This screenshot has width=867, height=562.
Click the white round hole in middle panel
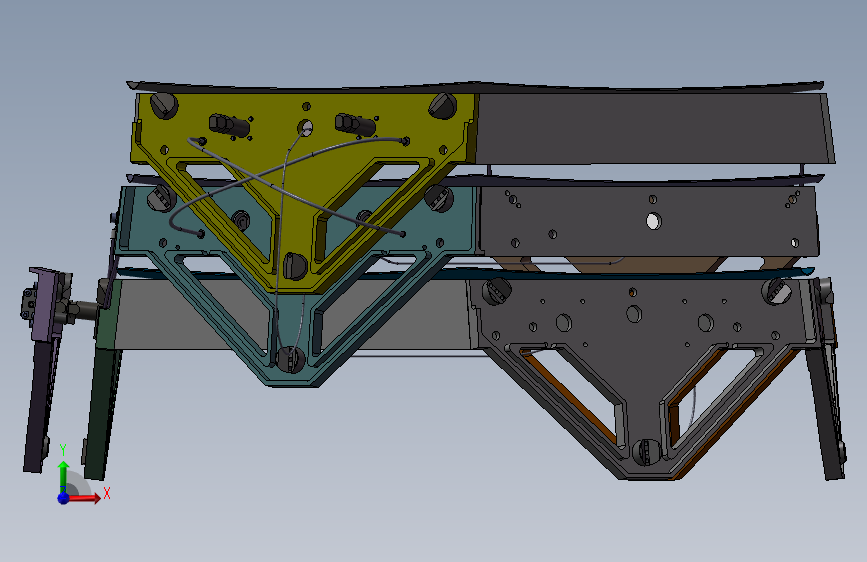click(653, 221)
